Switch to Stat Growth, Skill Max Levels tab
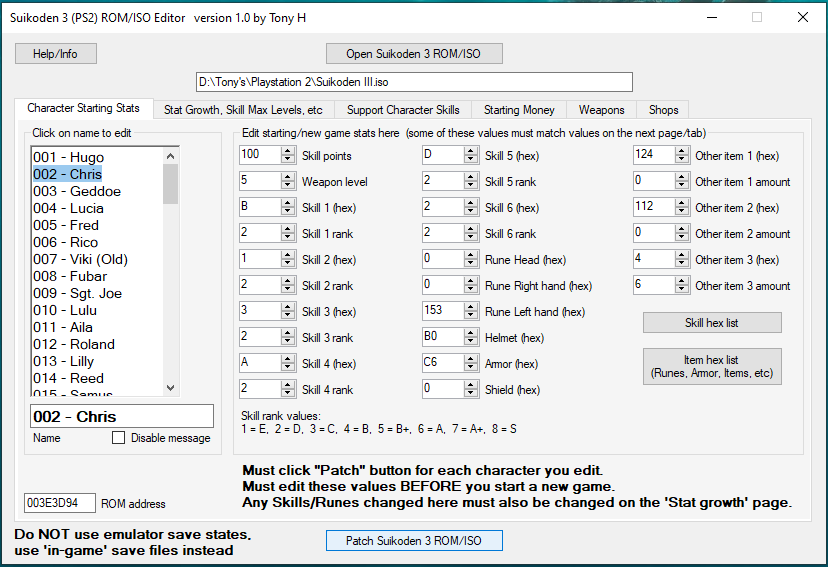828x567 pixels. point(243,110)
